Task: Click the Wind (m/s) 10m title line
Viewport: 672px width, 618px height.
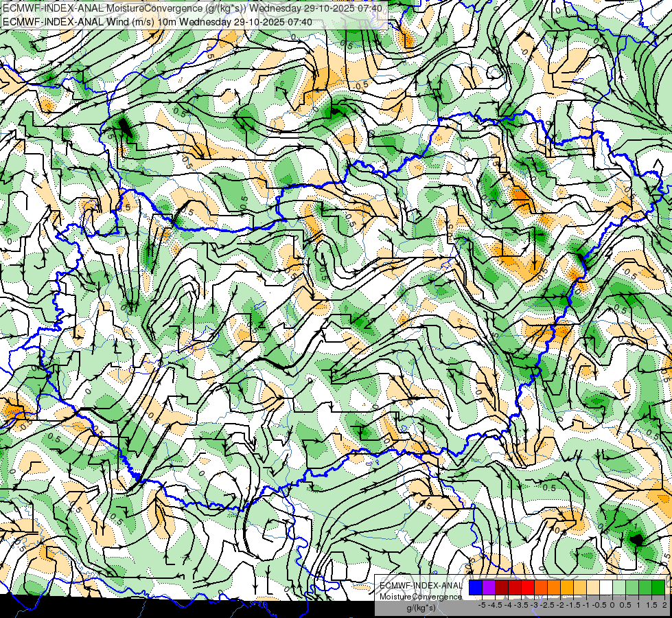Action: point(157,22)
